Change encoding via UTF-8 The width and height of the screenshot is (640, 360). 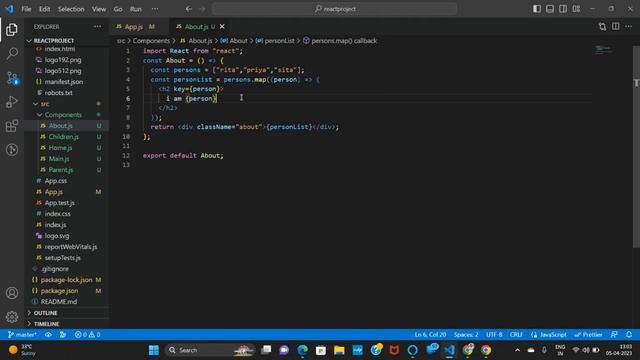pyautogui.click(x=494, y=335)
